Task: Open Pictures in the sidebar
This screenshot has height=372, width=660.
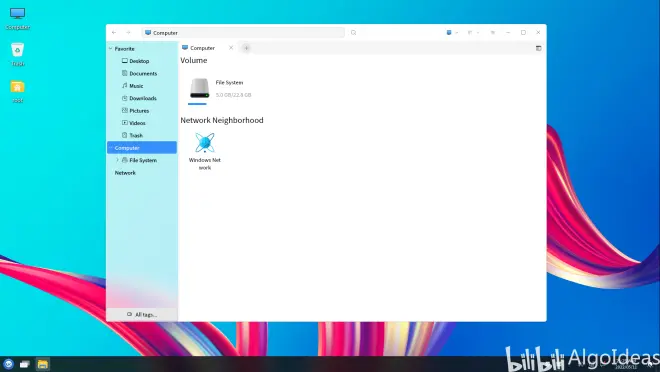Action: tap(135, 111)
